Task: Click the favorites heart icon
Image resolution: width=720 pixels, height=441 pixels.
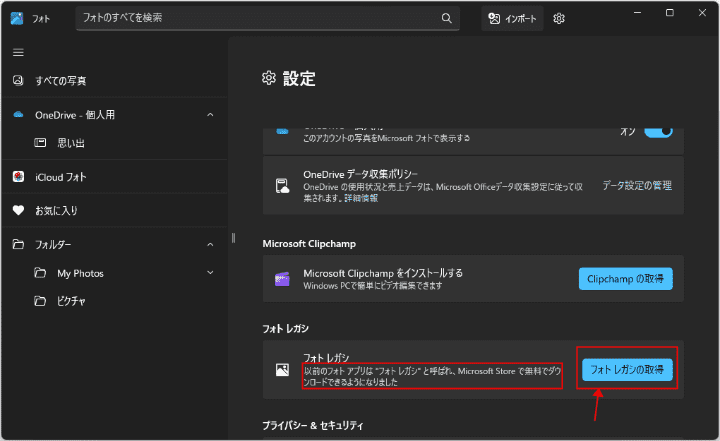Action: tap(18, 210)
